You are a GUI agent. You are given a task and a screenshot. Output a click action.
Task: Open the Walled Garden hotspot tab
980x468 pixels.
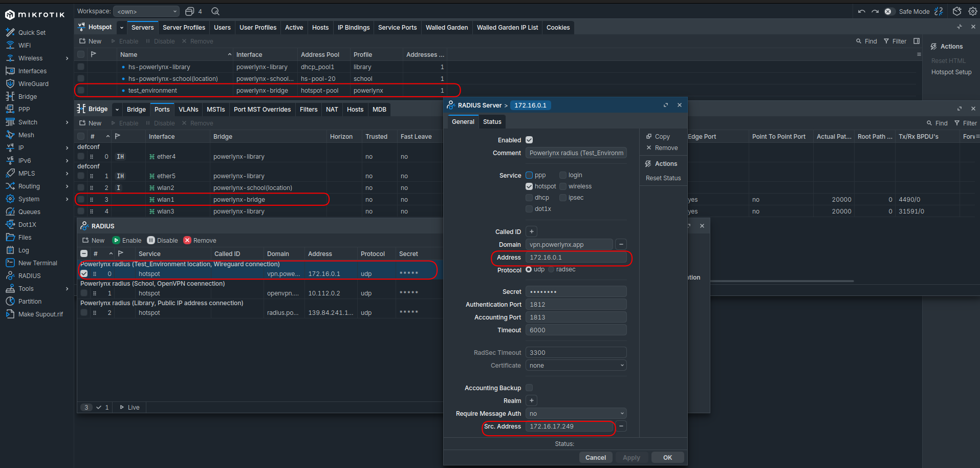446,28
